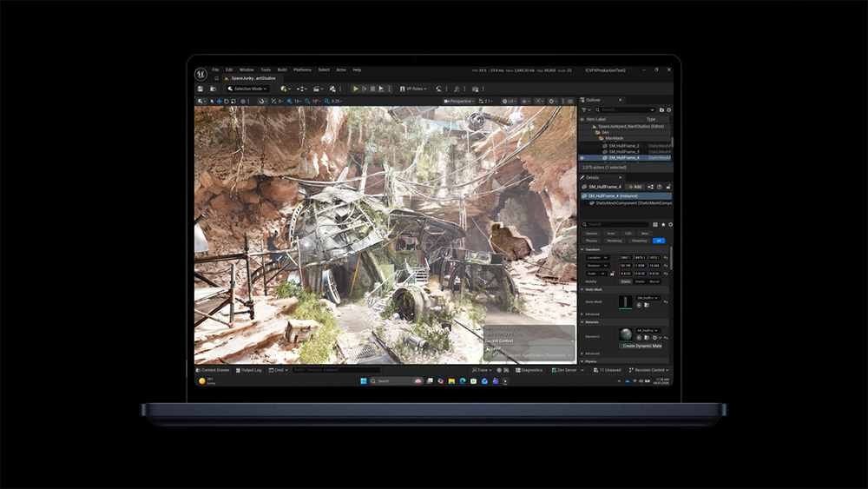The image size is (868, 489).
Task: Open camera speed 2.1 setting
Action: pyautogui.click(x=485, y=102)
